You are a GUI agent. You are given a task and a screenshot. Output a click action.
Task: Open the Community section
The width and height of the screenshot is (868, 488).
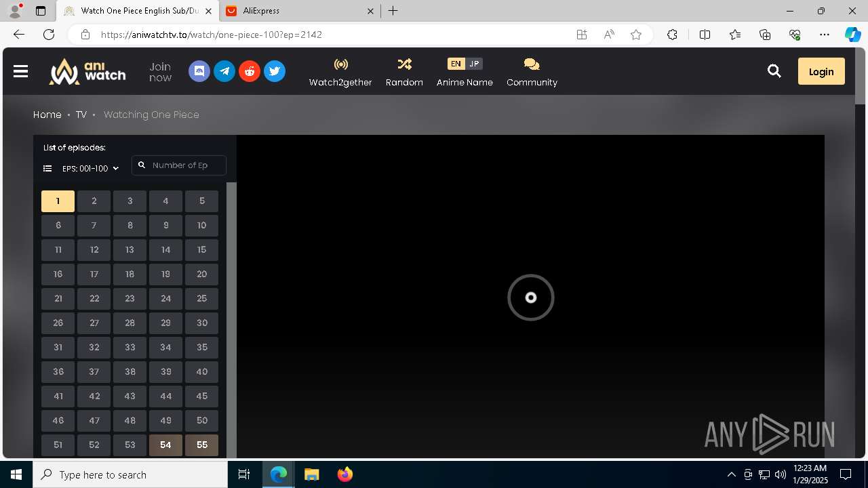tap(532, 73)
